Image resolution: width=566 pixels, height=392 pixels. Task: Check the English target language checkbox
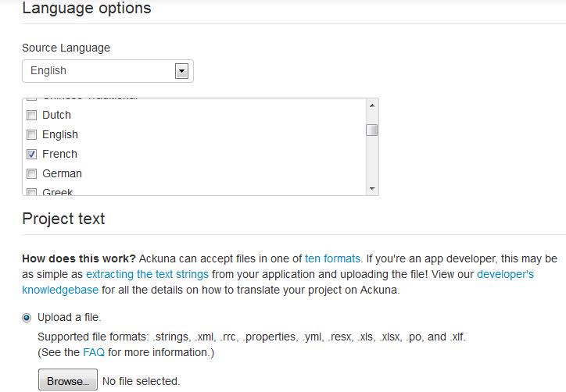tap(32, 134)
